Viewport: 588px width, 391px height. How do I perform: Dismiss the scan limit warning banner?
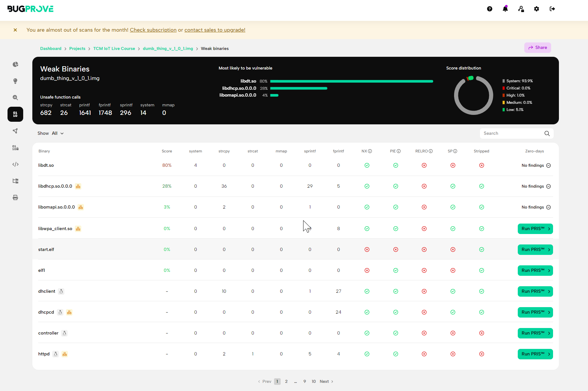[15, 30]
